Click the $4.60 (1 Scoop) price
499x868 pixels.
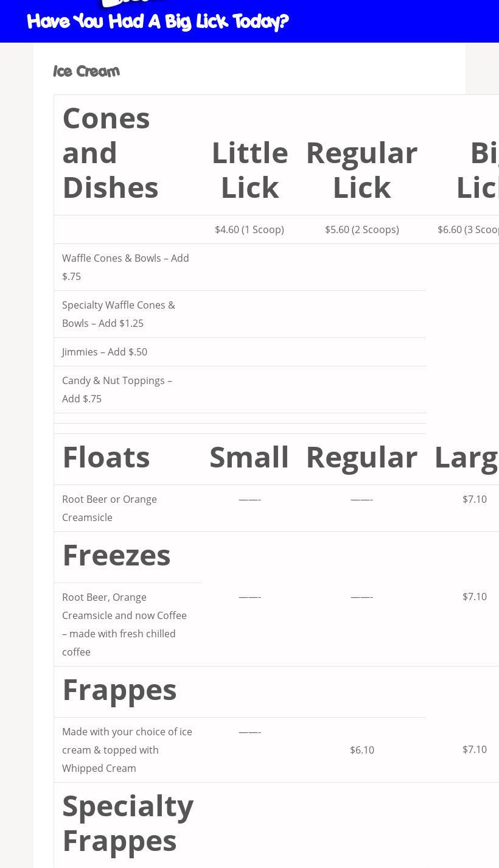tap(249, 229)
